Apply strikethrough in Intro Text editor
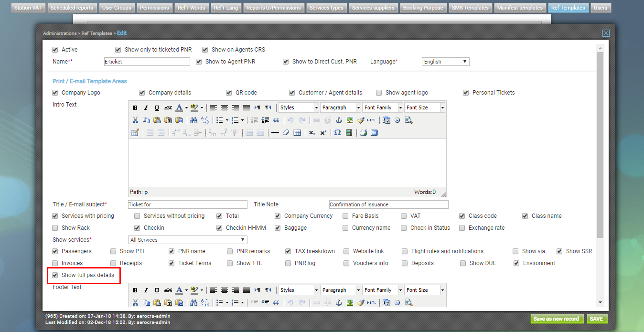Screen dimensions: 644x332 pyautogui.click(x=168, y=107)
